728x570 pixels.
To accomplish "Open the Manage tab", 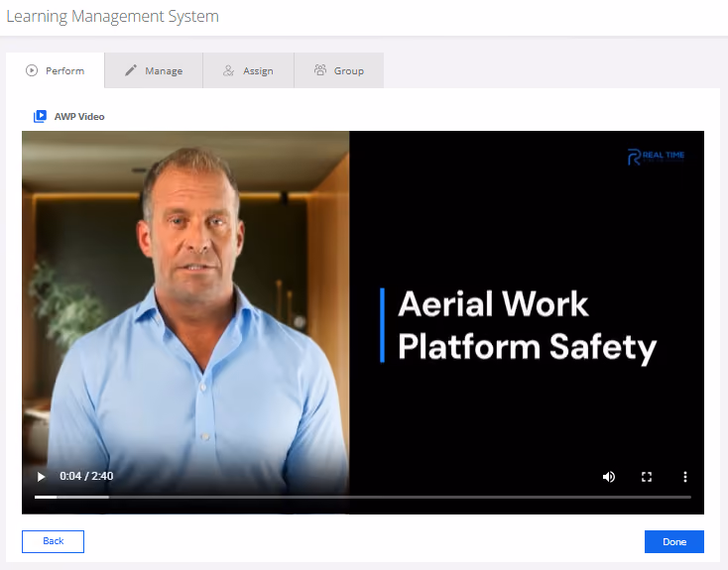I will pos(154,70).
